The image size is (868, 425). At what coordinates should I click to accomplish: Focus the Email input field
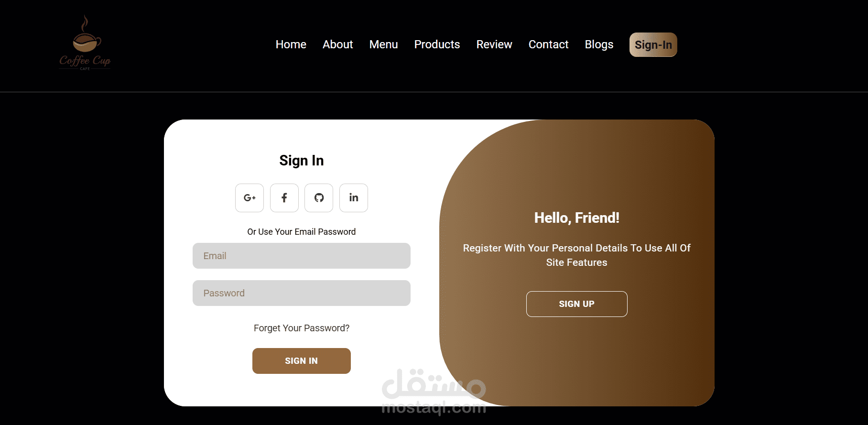302,256
